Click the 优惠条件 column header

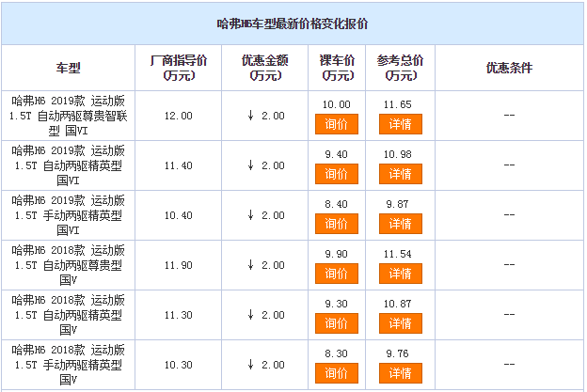508,68
